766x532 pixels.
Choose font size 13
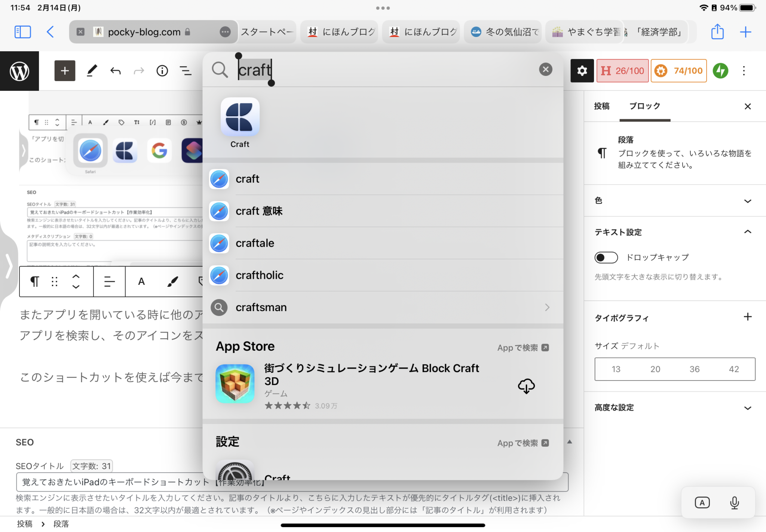pyautogui.click(x=616, y=369)
